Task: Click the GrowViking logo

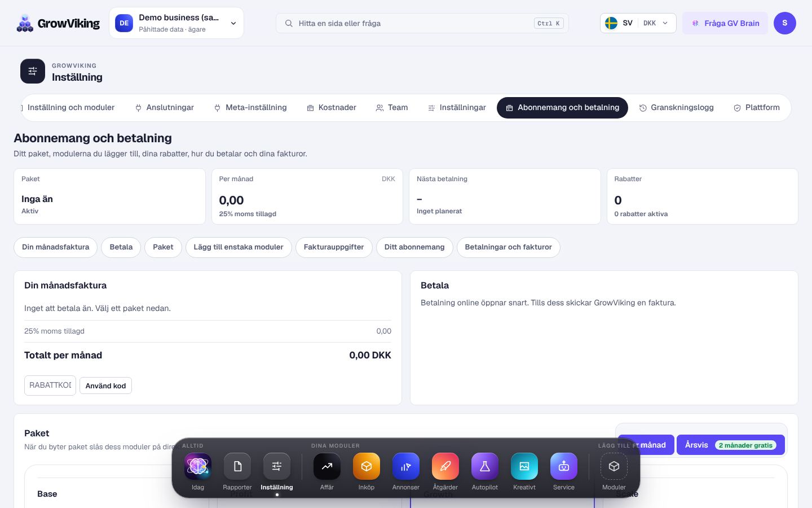Action: tap(58, 23)
